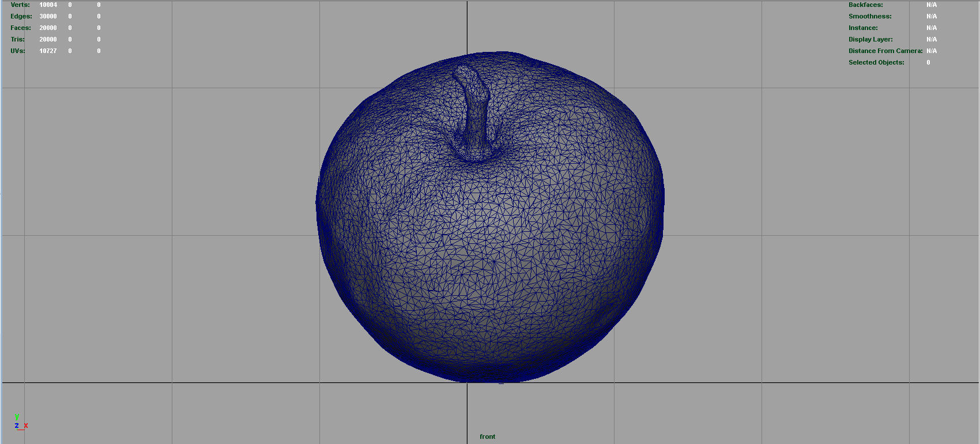980x444 pixels.
Task: Click the "Instance:" label
Action: (863, 28)
